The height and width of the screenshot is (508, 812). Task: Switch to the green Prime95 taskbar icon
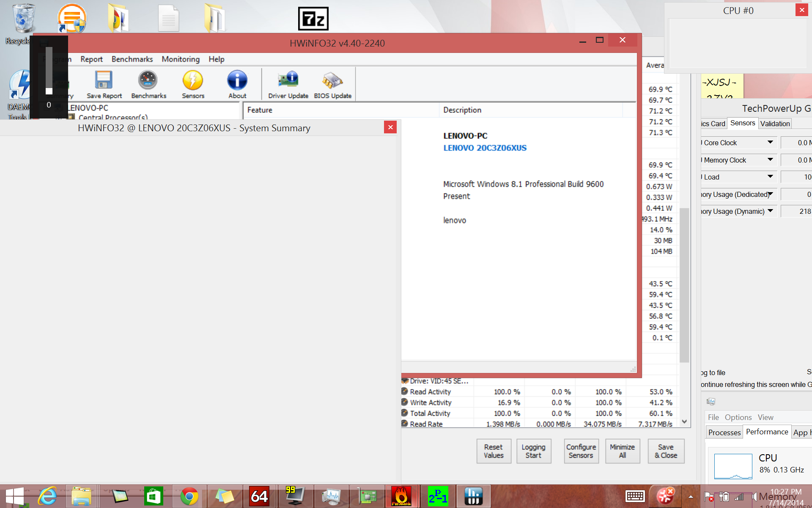438,496
